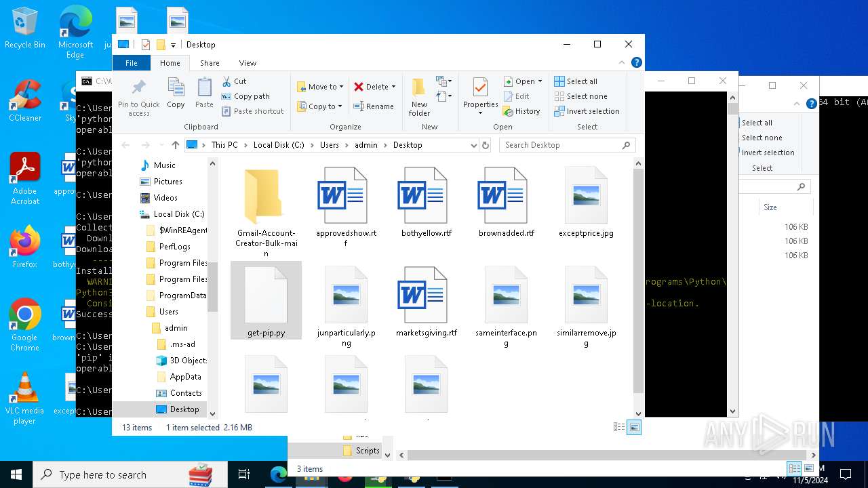Screen dimensions: 868x488
Task: Open VLC media player desktop shortcut
Action: (25, 399)
